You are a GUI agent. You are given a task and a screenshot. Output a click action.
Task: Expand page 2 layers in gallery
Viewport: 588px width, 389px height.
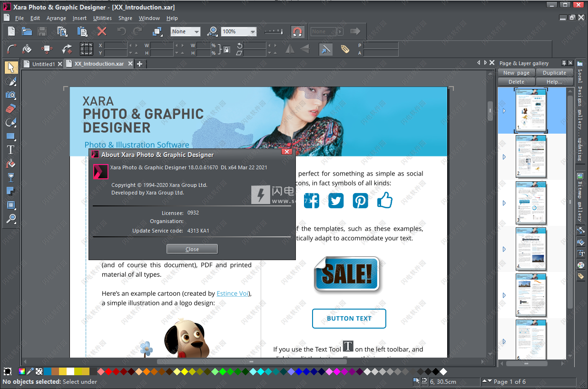pyautogui.click(x=504, y=157)
